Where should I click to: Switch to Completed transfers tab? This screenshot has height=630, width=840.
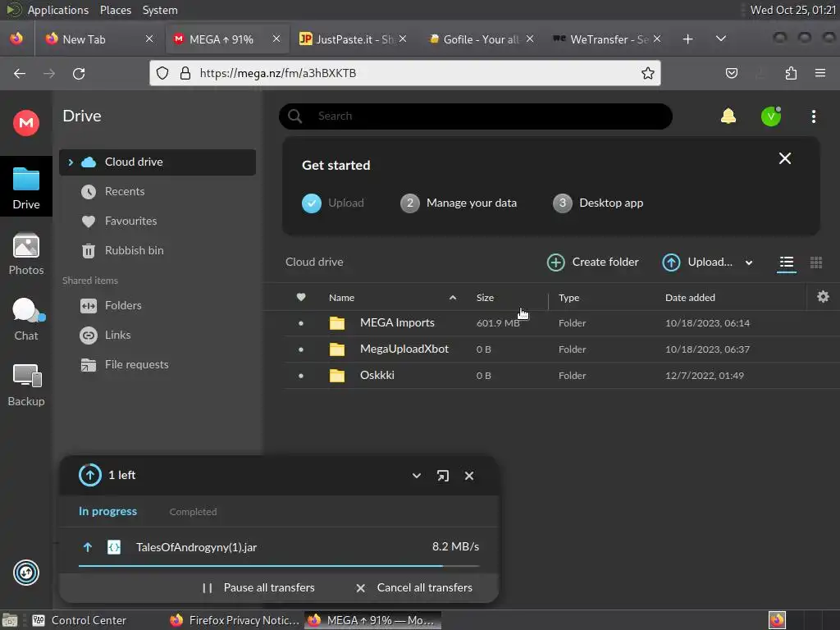click(193, 512)
